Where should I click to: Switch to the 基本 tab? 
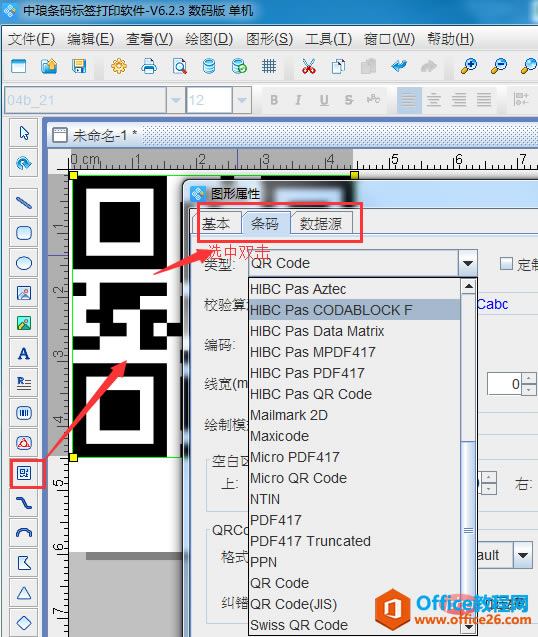click(x=216, y=224)
